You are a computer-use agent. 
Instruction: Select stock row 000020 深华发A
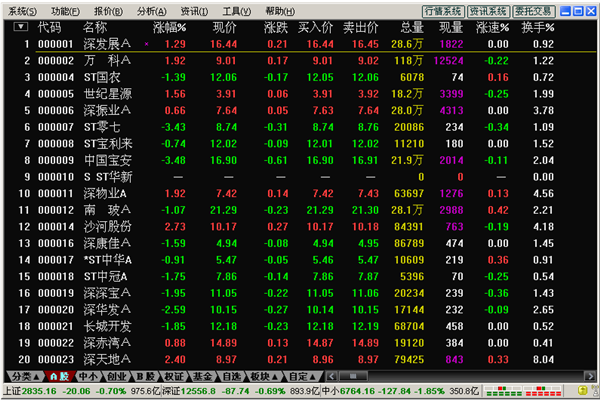300,310
